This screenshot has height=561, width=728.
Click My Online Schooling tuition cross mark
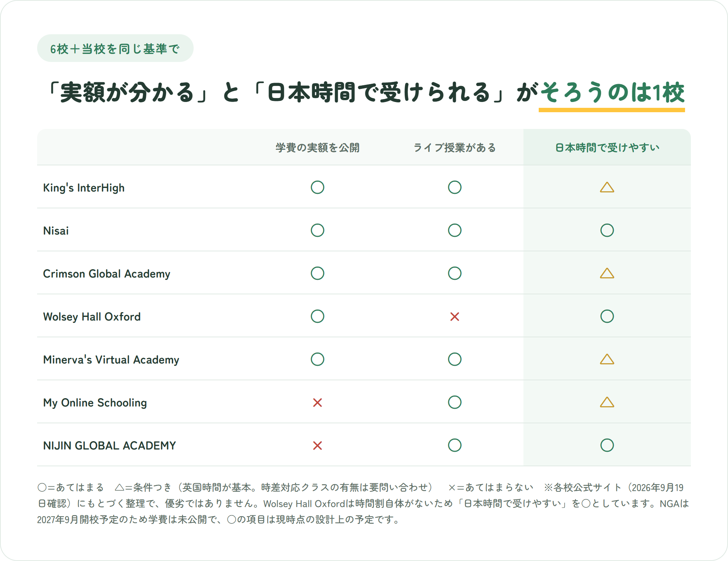click(317, 403)
